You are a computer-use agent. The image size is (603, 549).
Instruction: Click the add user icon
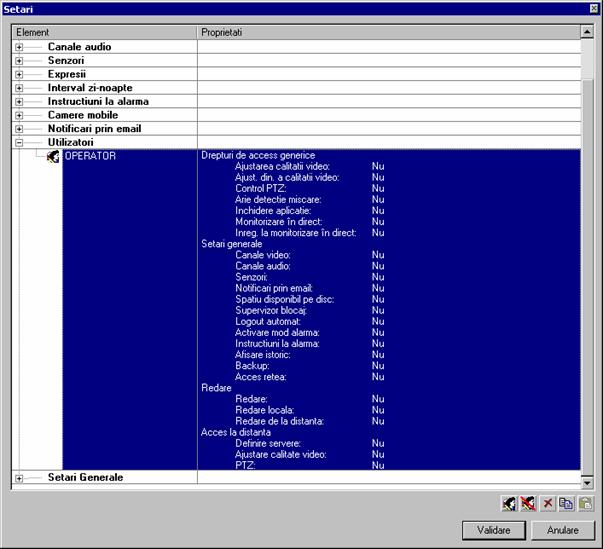pyautogui.click(x=509, y=503)
